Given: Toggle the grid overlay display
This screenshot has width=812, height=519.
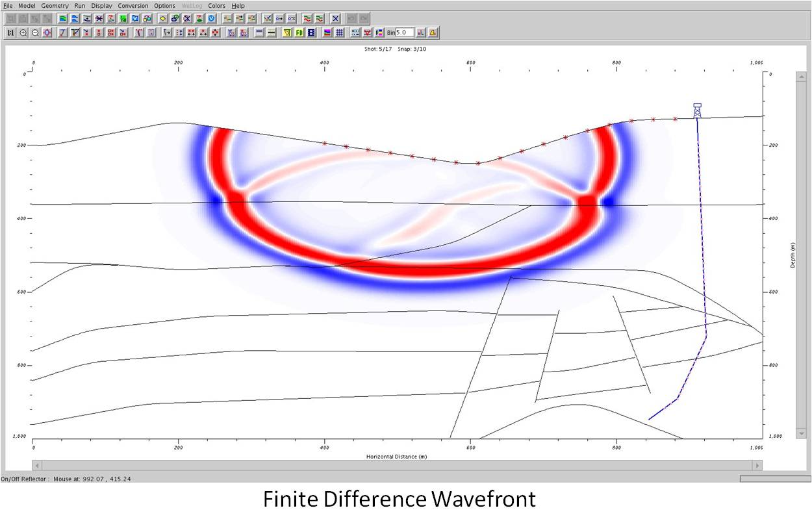Looking at the screenshot, I should click(339, 32).
